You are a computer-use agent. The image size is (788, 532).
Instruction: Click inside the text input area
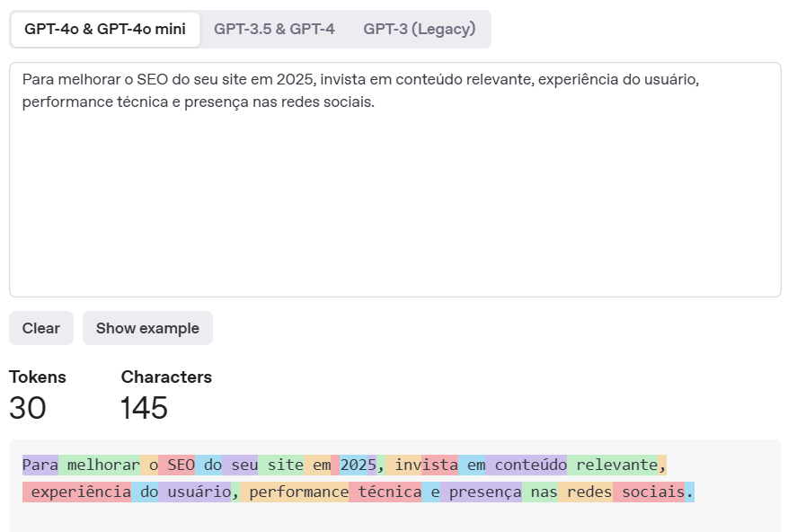click(395, 198)
